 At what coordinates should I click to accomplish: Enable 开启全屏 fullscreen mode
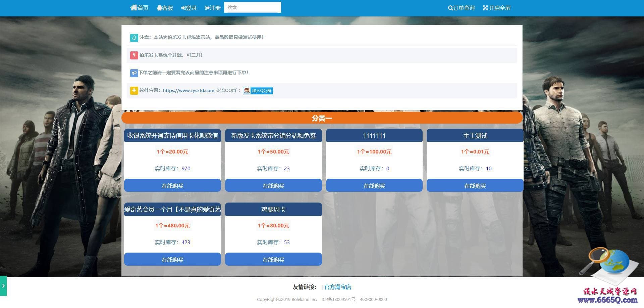pos(497,8)
